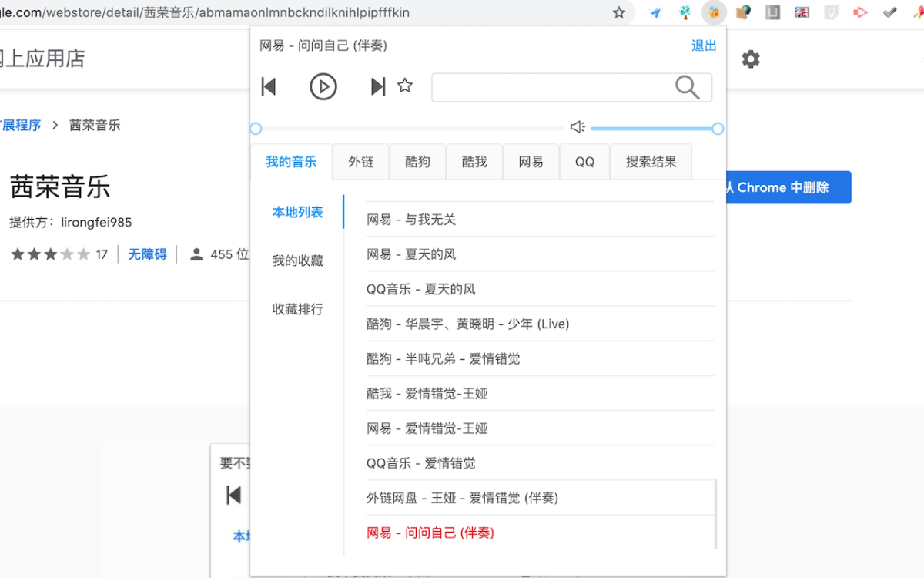Open the 酷狗 tab
This screenshot has width=924, height=578.
pyautogui.click(x=417, y=162)
